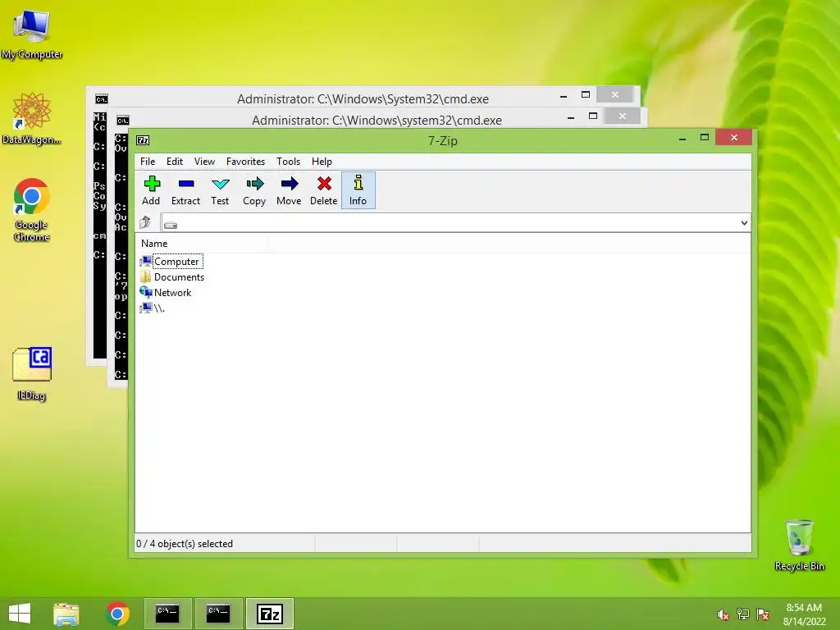Expand the address bar dropdown arrow
The width and height of the screenshot is (840, 630).
744,223
